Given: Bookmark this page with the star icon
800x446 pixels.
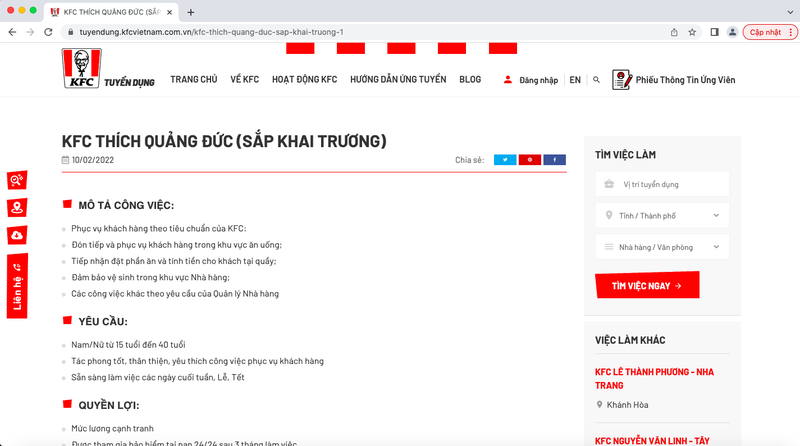Looking at the screenshot, I should (x=692, y=32).
